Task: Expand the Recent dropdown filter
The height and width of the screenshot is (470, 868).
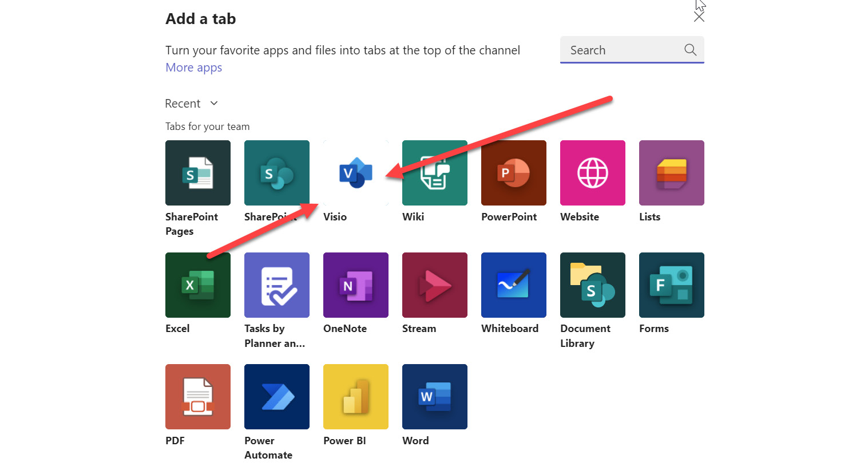Action: pos(192,104)
